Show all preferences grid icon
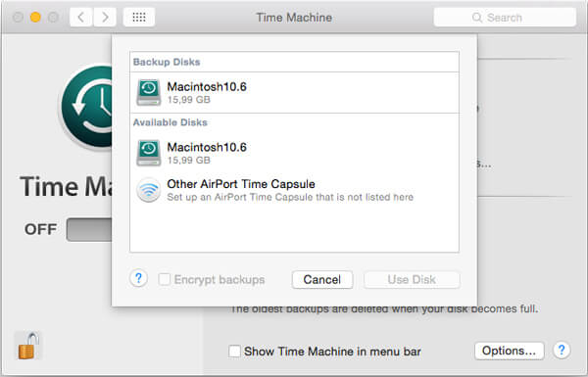The image size is (588, 377). pyautogui.click(x=139, y=18)
